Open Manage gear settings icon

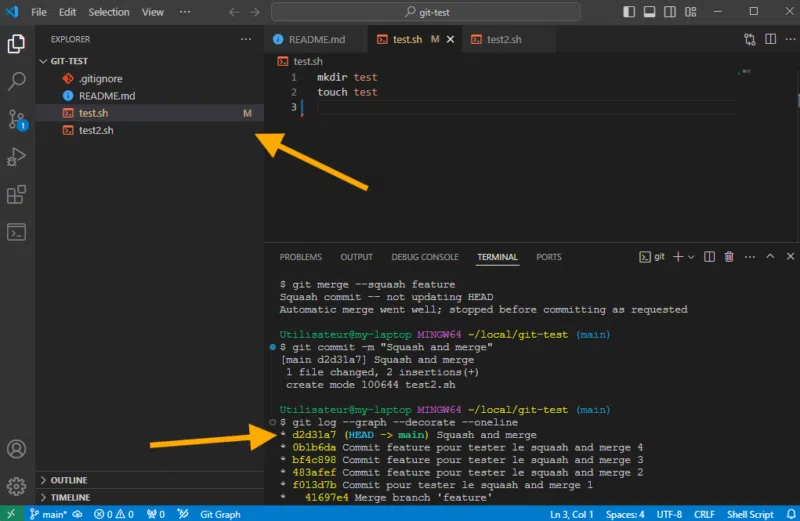[x=16, y=487]
